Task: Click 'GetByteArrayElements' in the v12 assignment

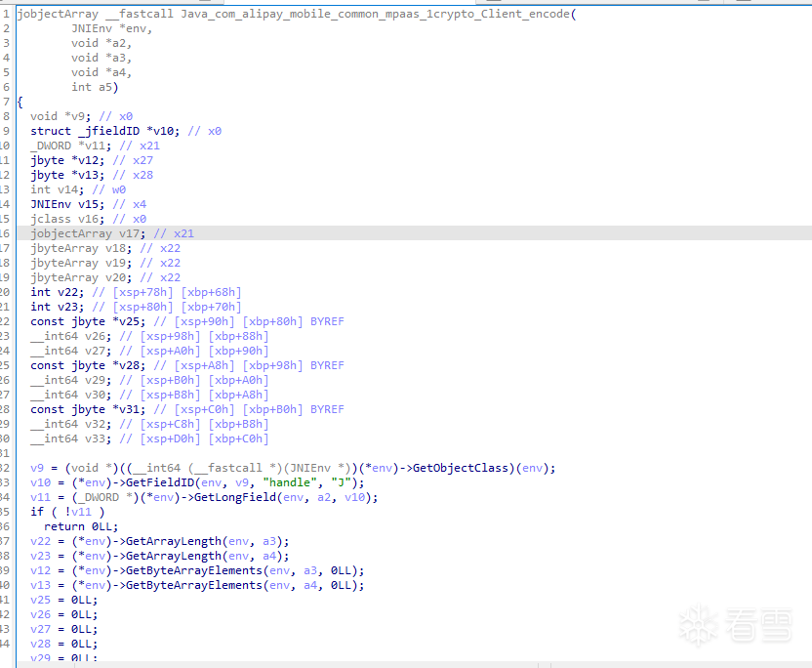Action: [x=194, y=570]
